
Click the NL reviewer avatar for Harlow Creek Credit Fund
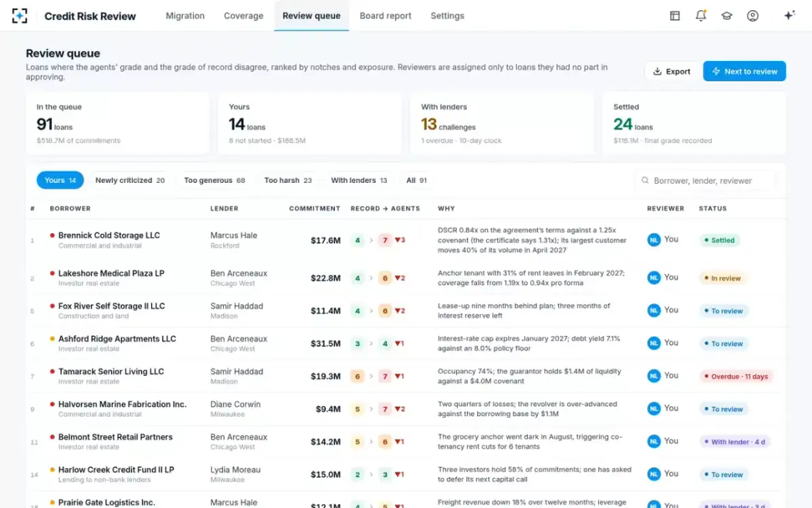coord(654,474)
